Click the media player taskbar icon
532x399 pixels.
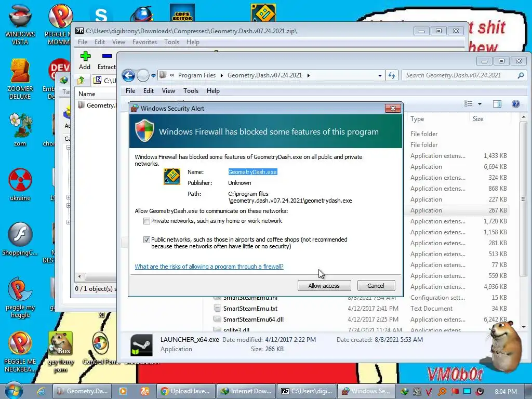(x=123, y=391)
